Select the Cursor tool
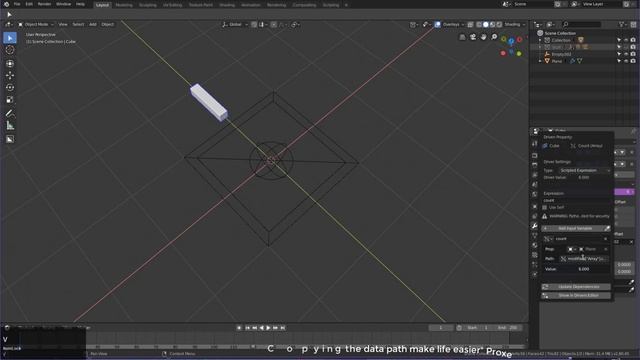Screen dimensions: 640x360 pos(10,50)
